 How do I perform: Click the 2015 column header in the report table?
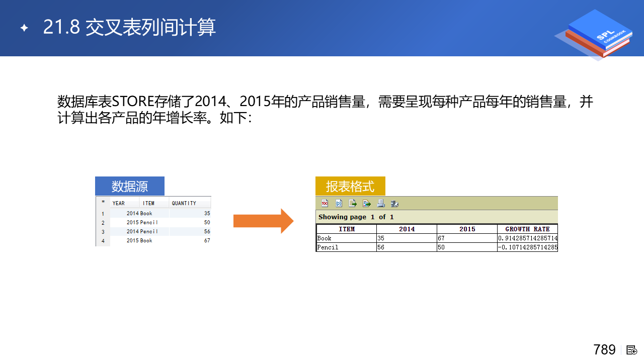467,229
